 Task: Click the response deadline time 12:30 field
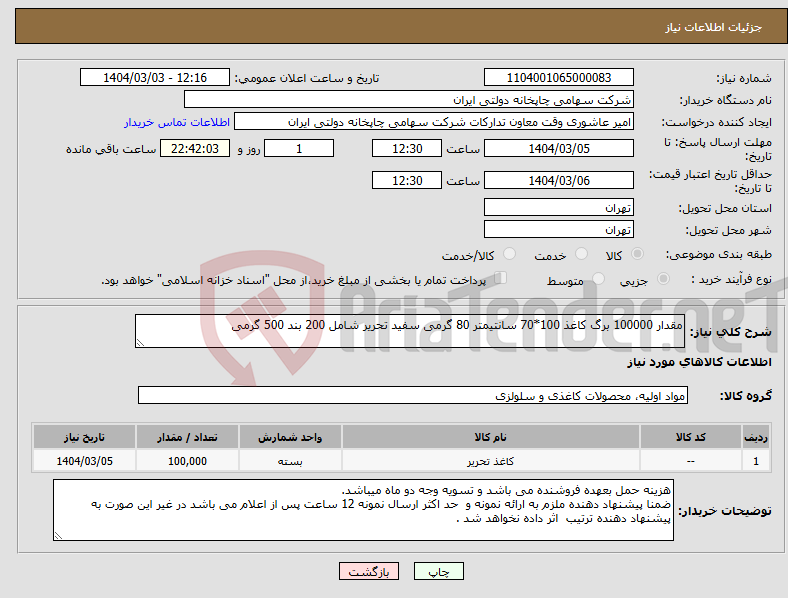pos(407,148)
